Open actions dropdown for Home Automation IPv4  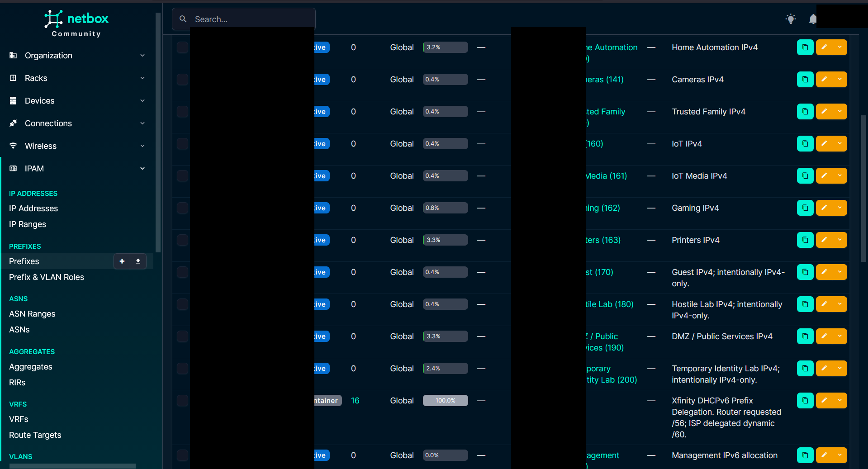pyautogui.click(x=840, y=47)
